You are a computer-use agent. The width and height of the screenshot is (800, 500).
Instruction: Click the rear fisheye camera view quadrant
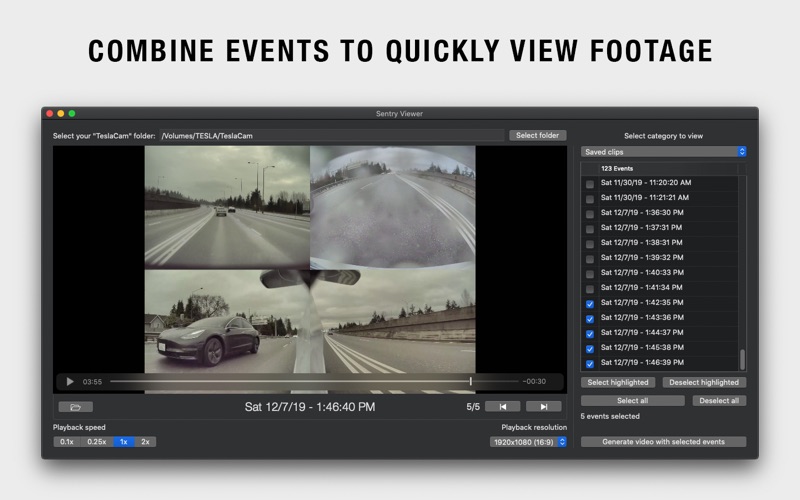click(393, 207)
